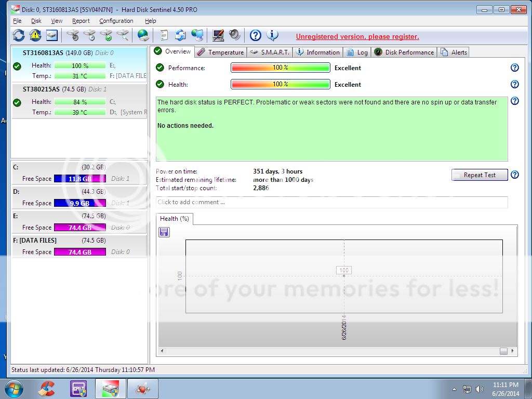Click the 'Click to add comment' field
532x399 pixels.
coord(331,202)
